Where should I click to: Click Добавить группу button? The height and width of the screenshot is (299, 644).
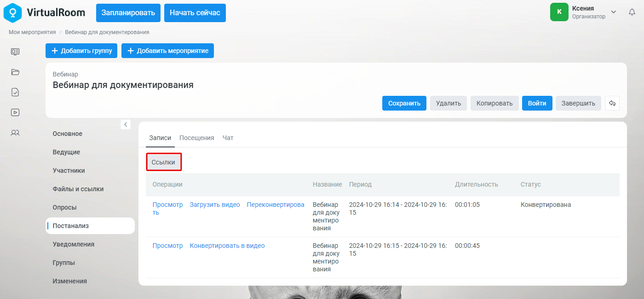pos(81,51)
